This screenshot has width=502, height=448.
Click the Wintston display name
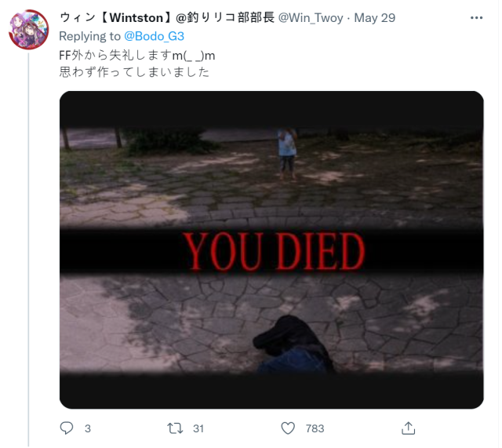pos(167,17)
